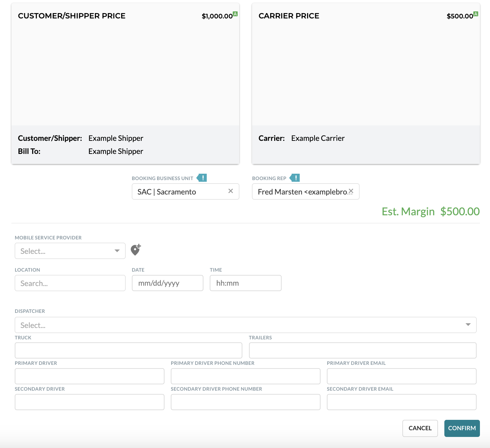Click the Booking Business Unit info alert icon
This screenshot has width=490, height=448.
point(202,178)
